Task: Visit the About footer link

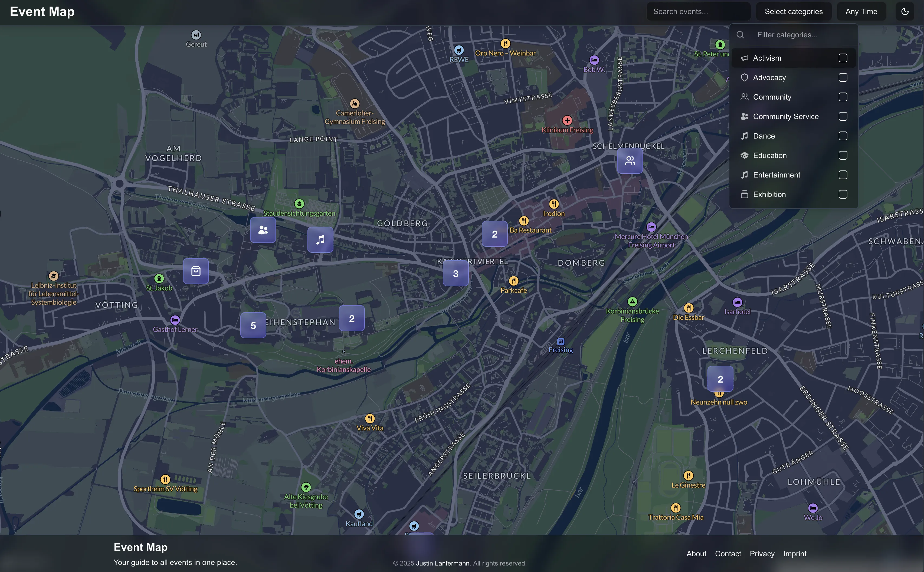Action: pos(696,553)
